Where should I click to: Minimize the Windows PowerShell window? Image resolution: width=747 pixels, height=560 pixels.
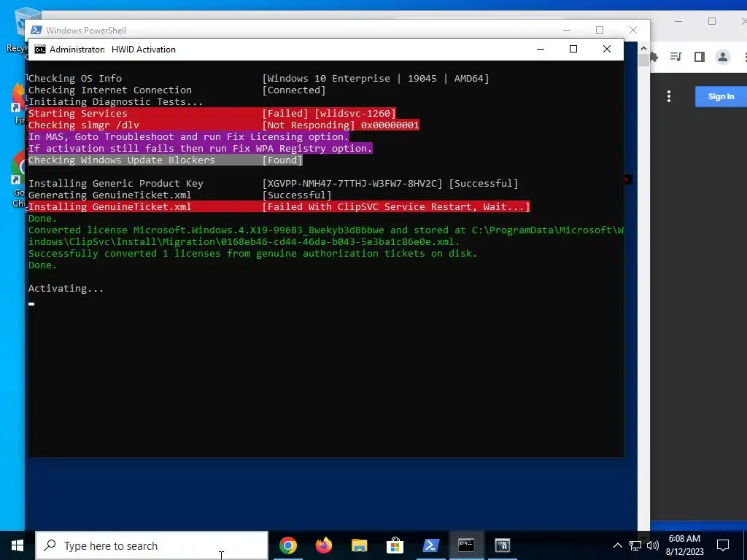point(566,30)
